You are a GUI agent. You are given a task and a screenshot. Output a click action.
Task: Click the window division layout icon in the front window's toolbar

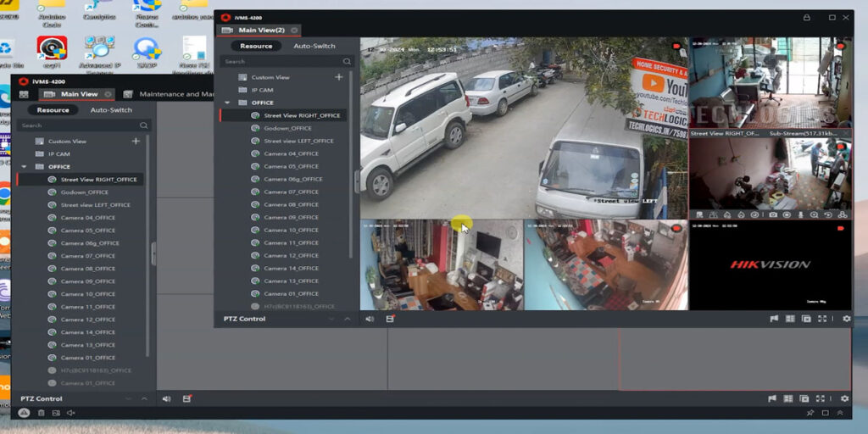tap(789, 319)
